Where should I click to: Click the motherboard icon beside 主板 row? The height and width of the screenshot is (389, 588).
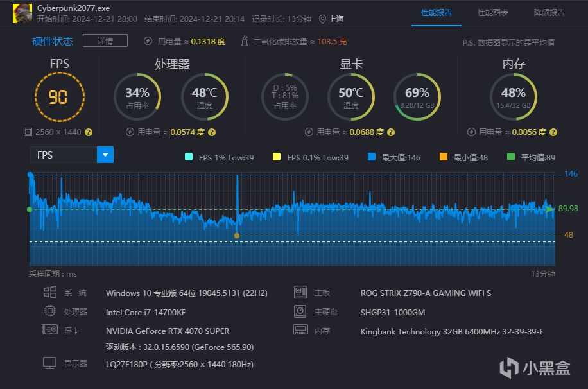[300, 292]
